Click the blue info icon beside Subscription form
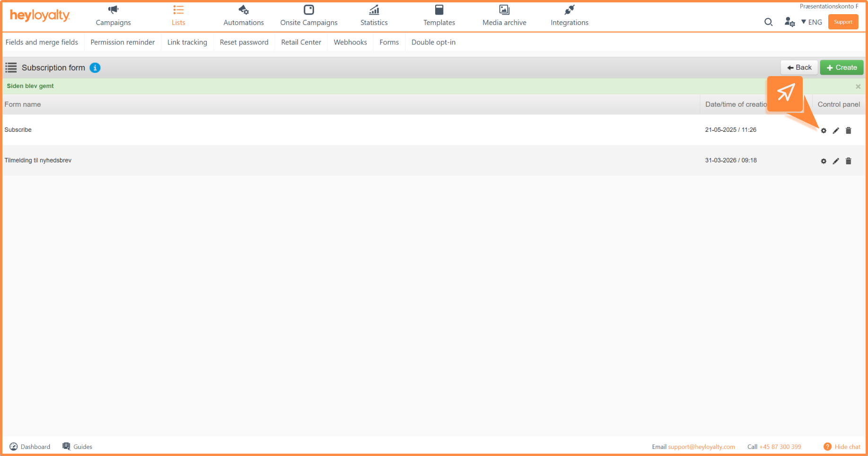 [x=95, y=68]
